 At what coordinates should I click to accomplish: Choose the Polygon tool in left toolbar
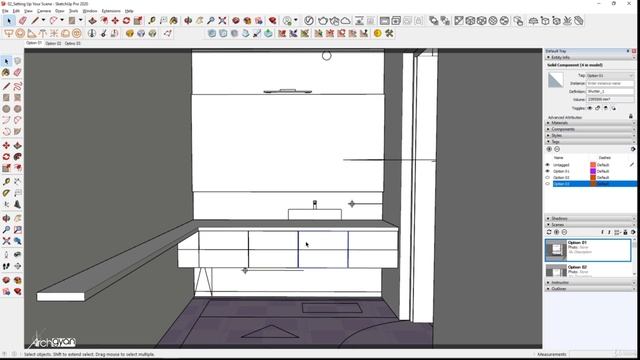point(18,109)
